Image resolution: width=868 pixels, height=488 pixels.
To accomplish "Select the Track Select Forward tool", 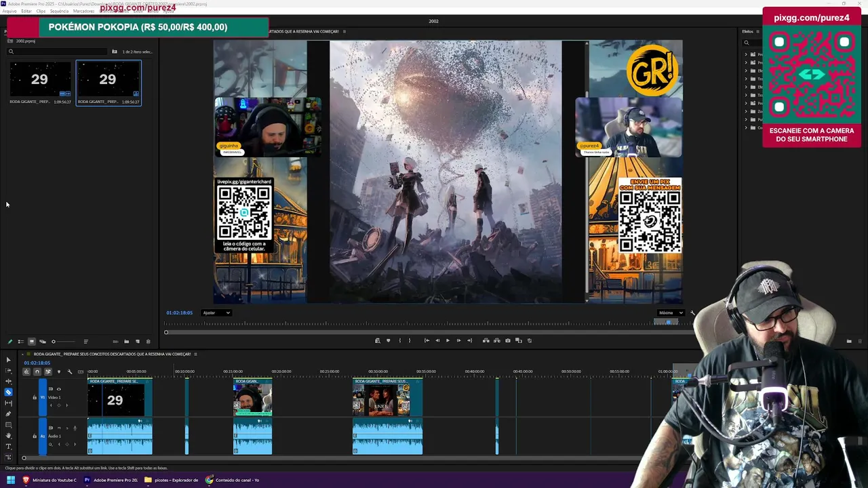I will pos(9,371).
